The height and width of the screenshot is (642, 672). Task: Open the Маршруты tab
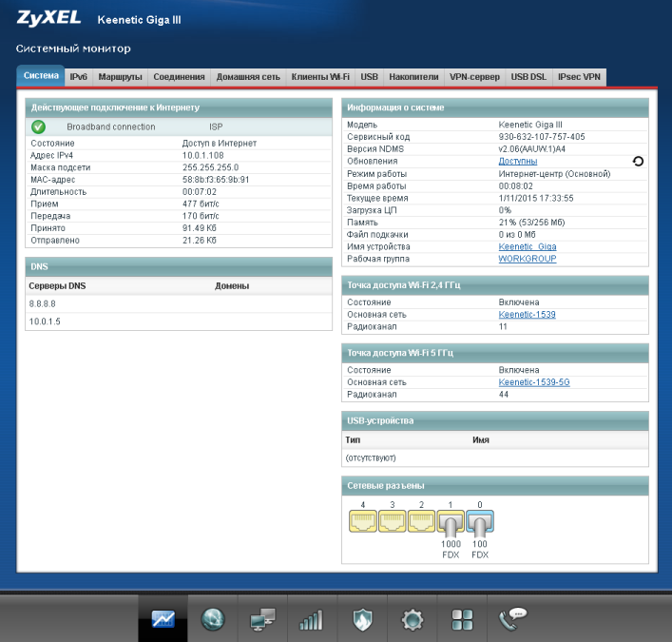(x=121, y=77)
